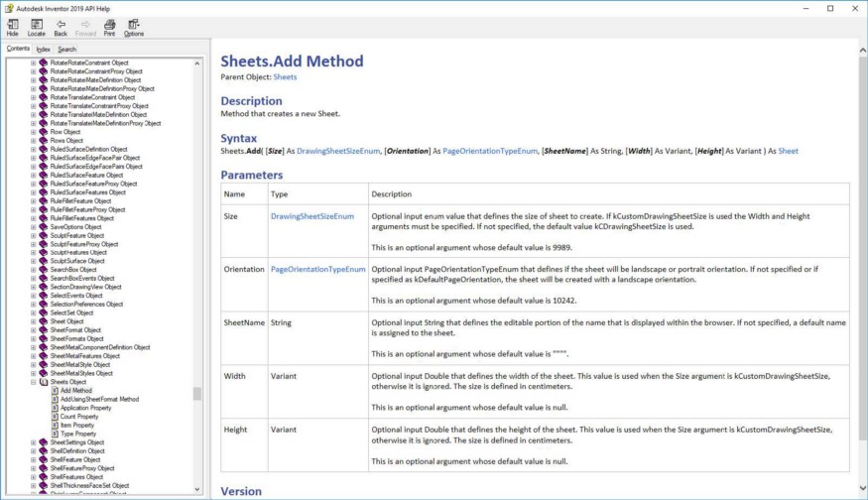868x500 pixels.
Task: Expand the Sheet Object node
Action: [x=33, y=321]
